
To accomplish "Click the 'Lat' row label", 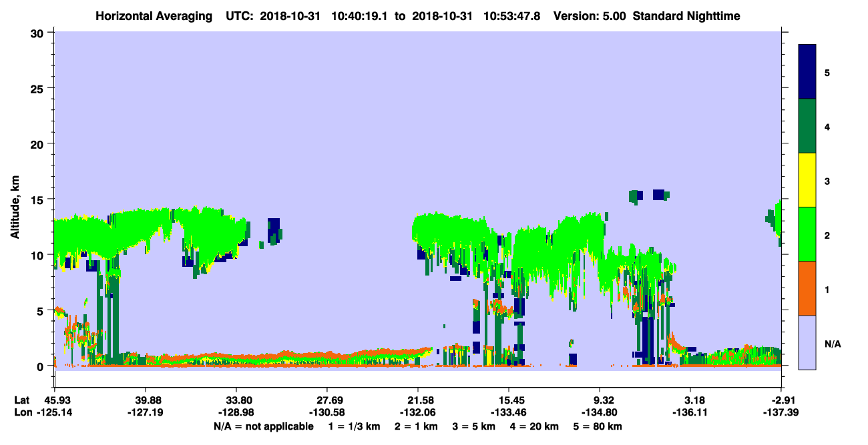I will click(x=21, y=400).
